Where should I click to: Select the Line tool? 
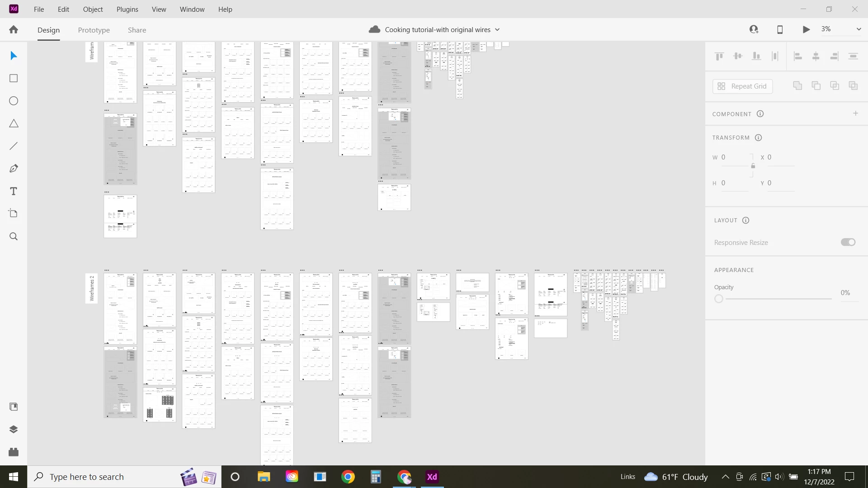pos(14,146)
